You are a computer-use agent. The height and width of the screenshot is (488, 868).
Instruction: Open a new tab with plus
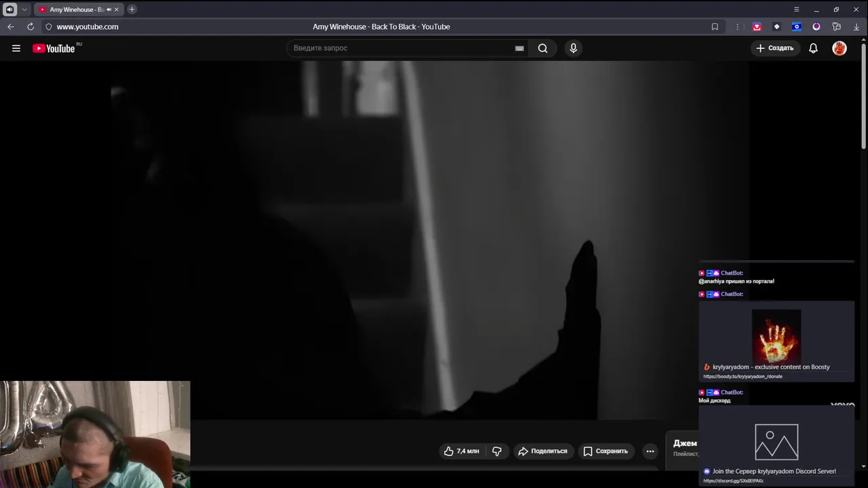pyautogui.click(x=132, y=9)
